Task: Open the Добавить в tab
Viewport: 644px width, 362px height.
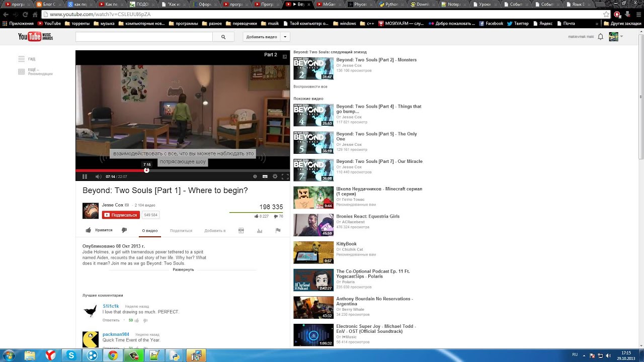Action: [x=215, y=231]
